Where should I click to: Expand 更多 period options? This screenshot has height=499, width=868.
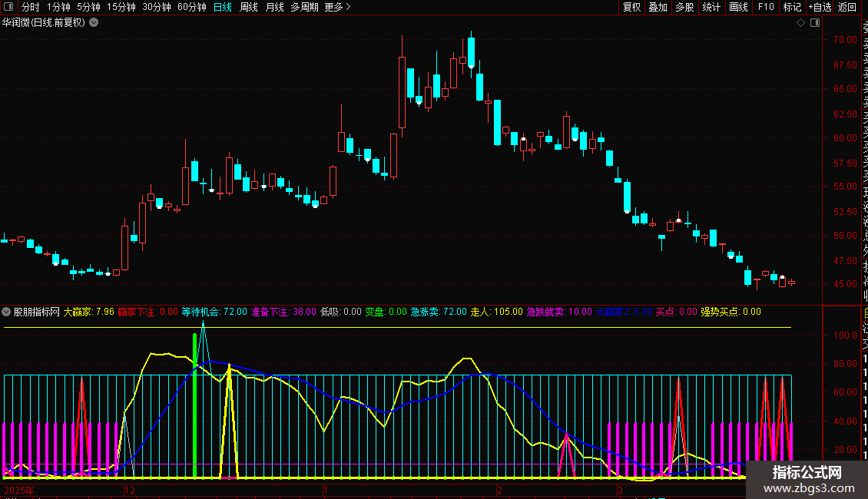[337, 7]
